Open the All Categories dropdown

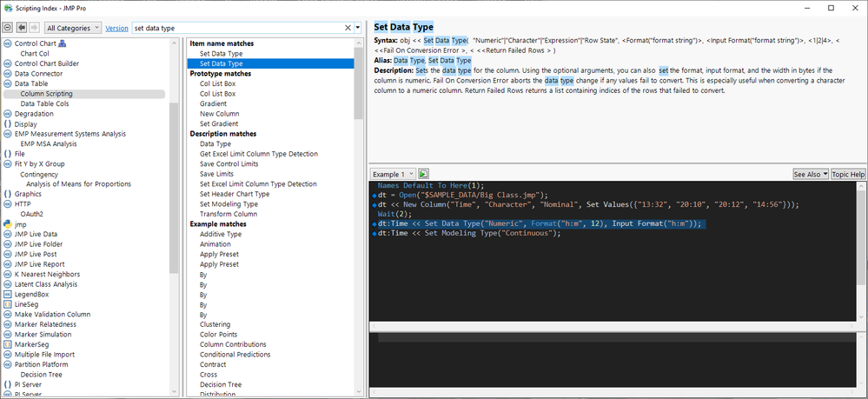point(73,28)
